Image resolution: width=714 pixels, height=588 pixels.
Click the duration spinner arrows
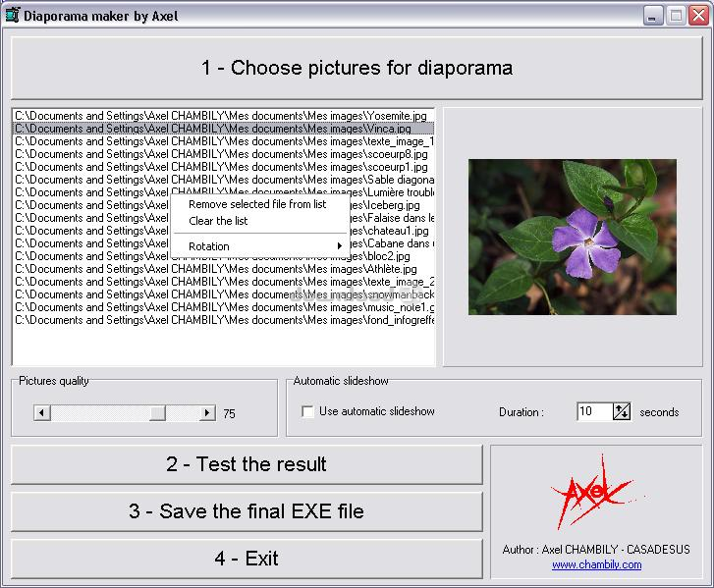tap(622, 411)
